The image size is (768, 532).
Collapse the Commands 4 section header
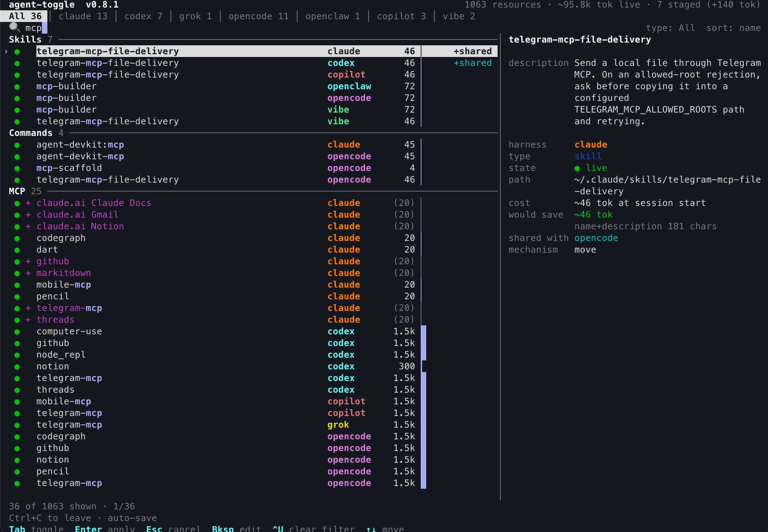click(36, 133)
